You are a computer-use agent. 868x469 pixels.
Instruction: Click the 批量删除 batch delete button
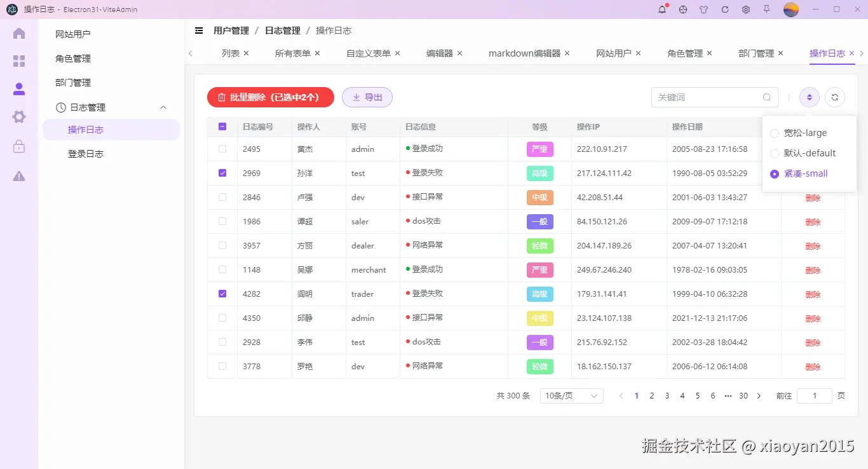(x=270, y=97)
